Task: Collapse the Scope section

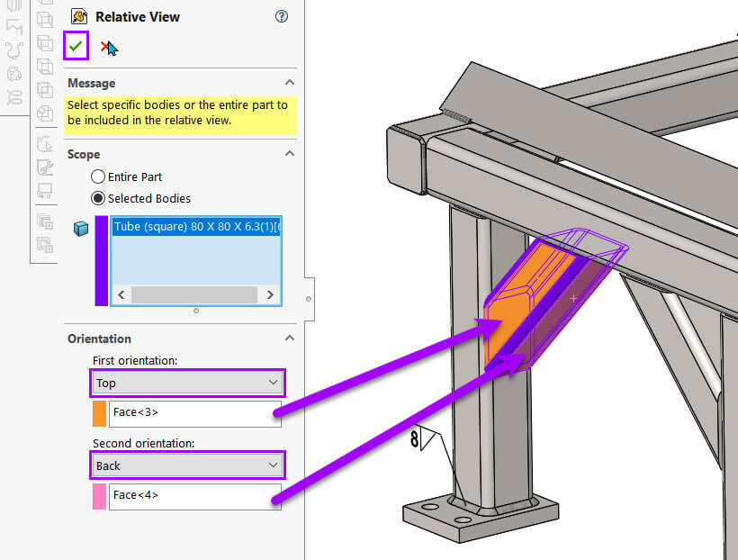Action: point(290,153)
